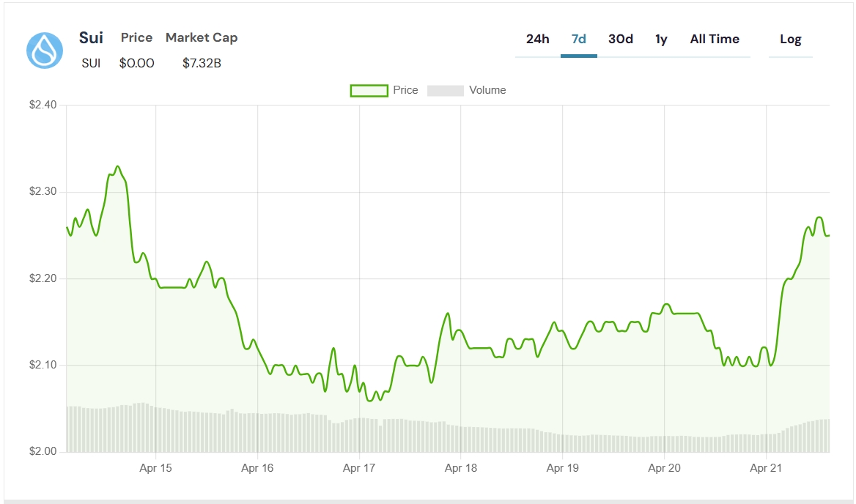Click the Sui water-drop logo
The image size is (856, 504).
45,51
